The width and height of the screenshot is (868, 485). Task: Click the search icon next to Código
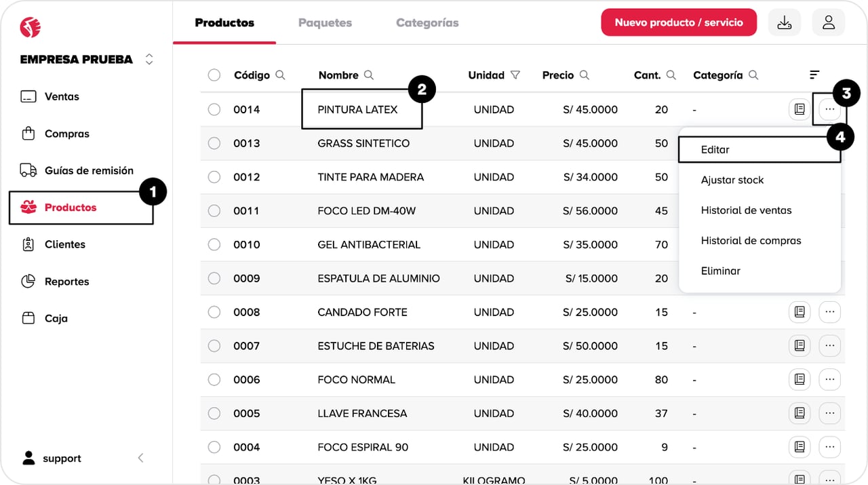(x=280, y=75)
